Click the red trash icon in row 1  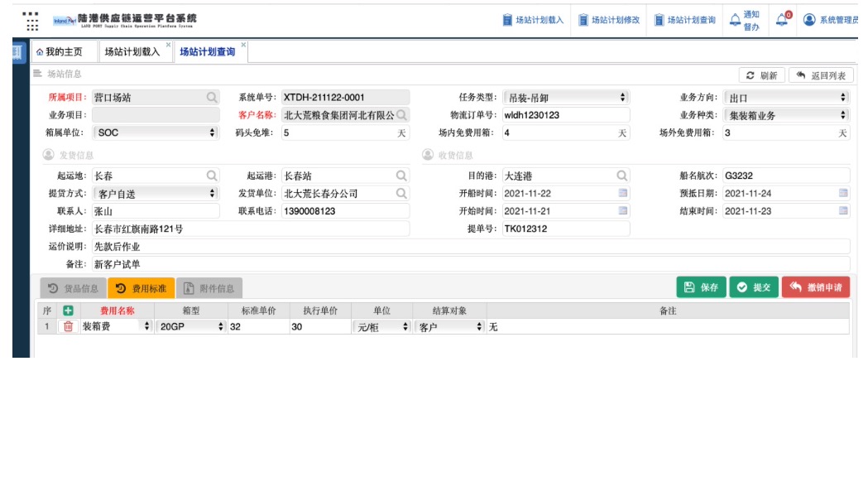tap(68, 327)
